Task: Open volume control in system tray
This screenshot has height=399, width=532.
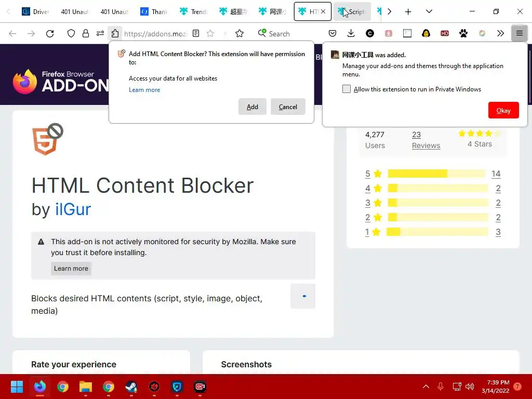Action: click(x=470, y=387)
